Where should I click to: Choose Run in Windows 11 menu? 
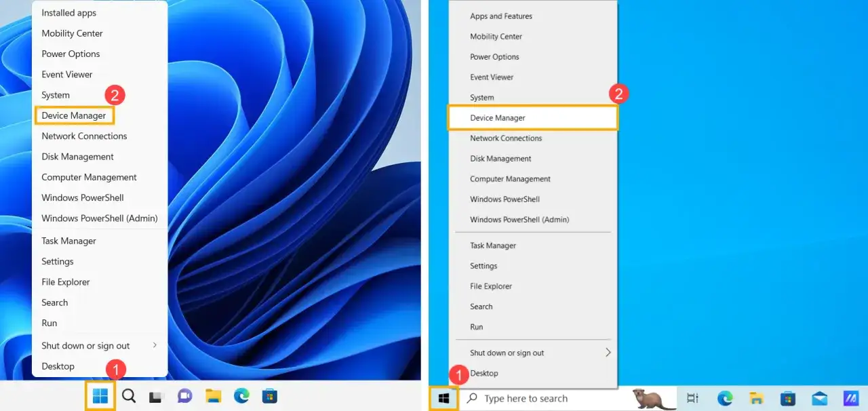pos(100,323)
